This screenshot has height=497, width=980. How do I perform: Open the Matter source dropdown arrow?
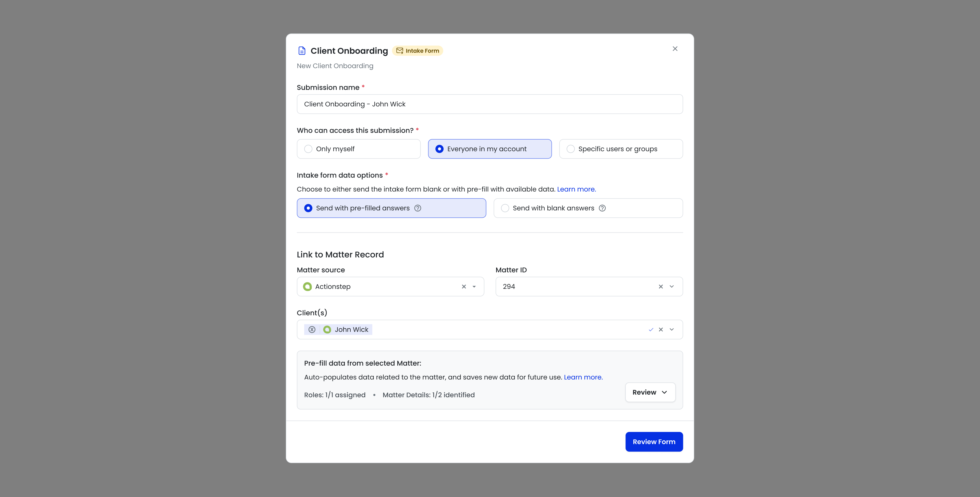(474, 287)
